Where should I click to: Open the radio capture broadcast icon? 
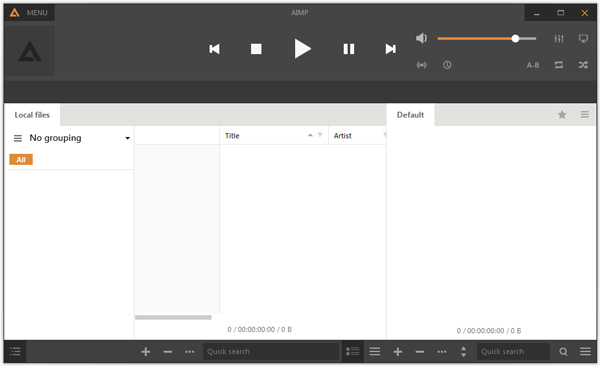(x=421, y=65)
